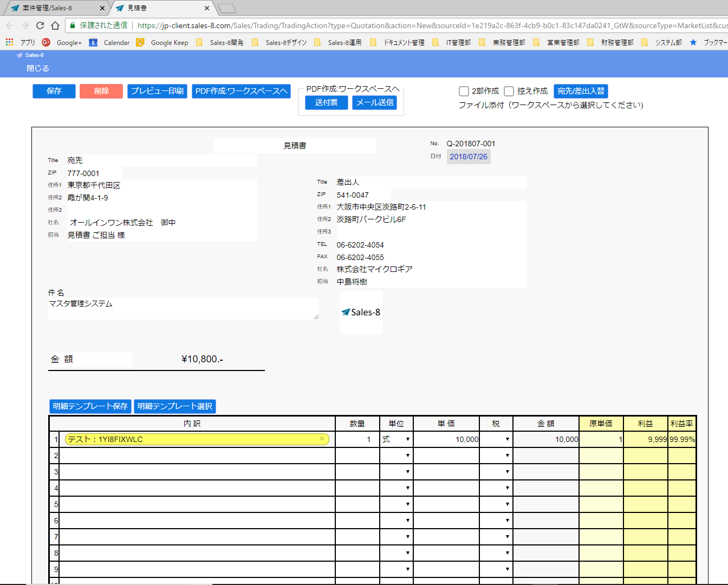The width and height of the screenshot is (728, 585).
Task: Close the 見積書 browser tab
Action: click(207, 8)
